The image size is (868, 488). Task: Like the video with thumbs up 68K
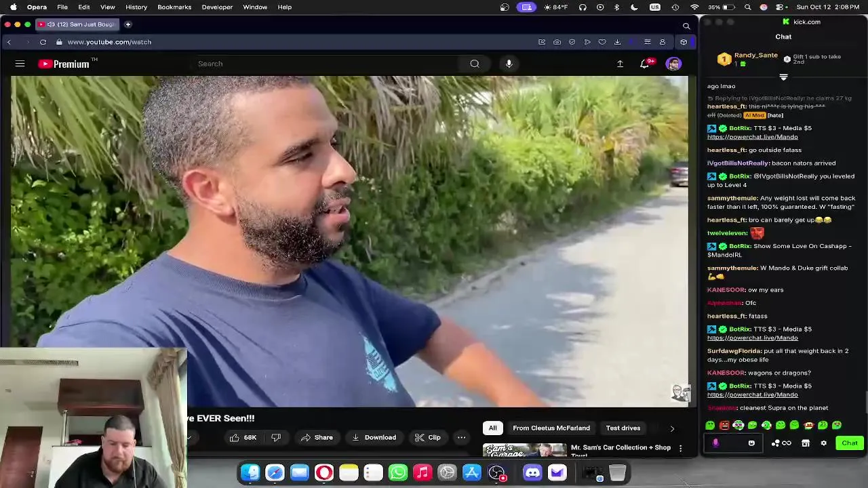(243, 438)
